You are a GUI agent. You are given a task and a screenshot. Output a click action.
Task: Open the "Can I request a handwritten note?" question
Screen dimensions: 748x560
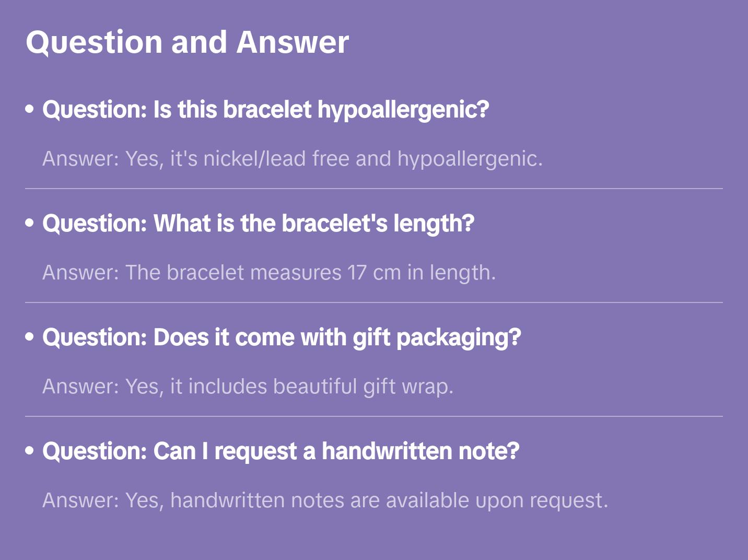(x=280, y=451)
